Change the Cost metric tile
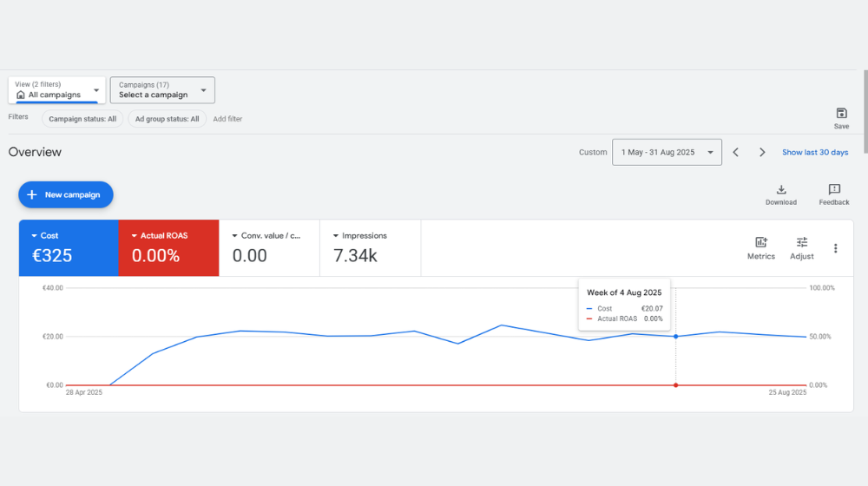Image resolution: width=868 pixels, height=486 pixels. tap(69, 248)
